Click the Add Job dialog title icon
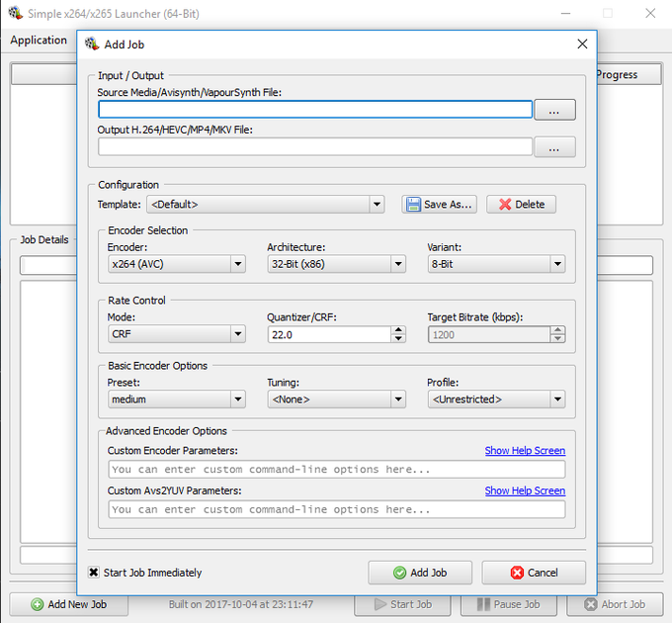Image resolution: width=672 pixels, height=623 pixels. (x=92, y=44)
